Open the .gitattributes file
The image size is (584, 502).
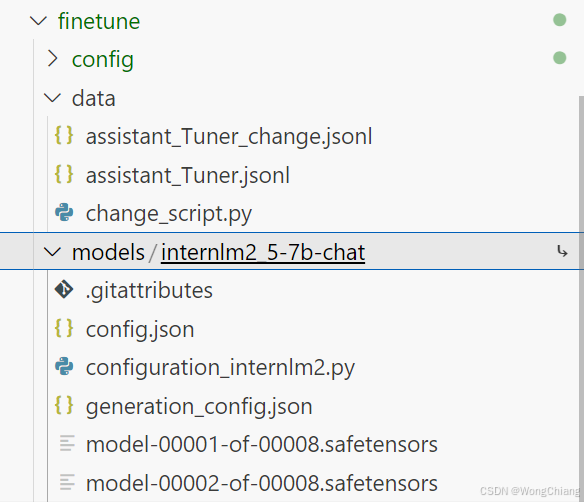(x=149, y=291)
